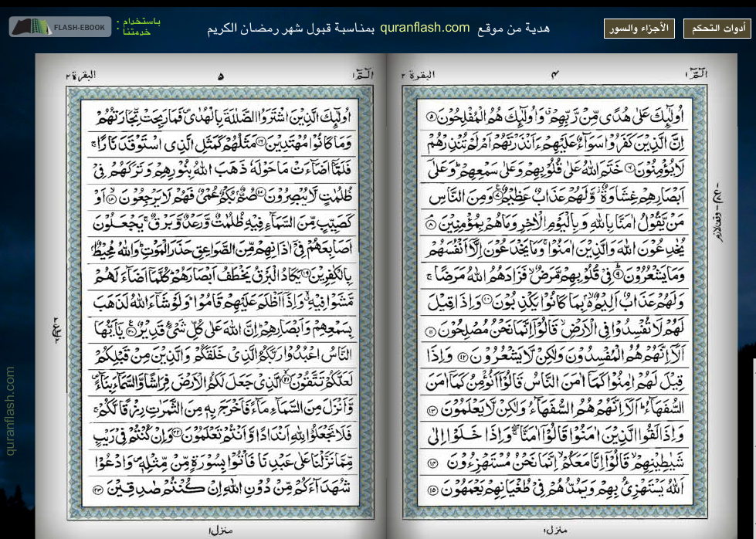756x539 pixels.
Task: Click verse marker 5 on right page's first line
Action: (x=431, y=117)
